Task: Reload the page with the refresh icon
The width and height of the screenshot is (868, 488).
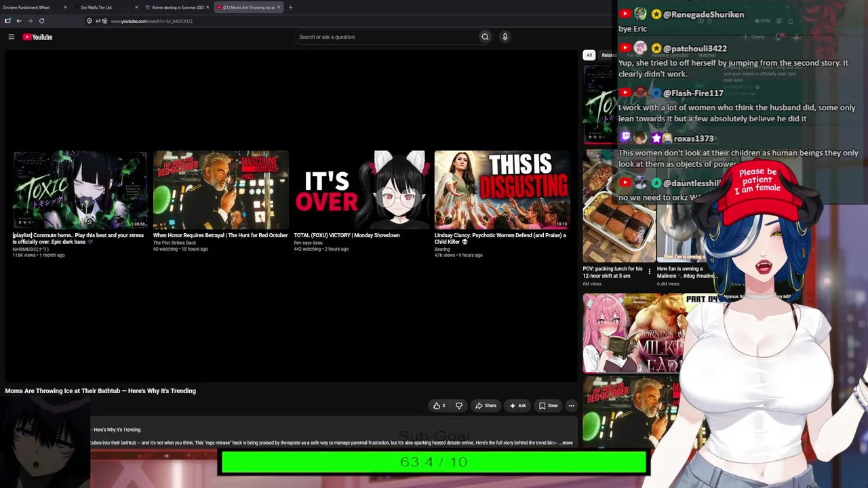Action: 41,21
